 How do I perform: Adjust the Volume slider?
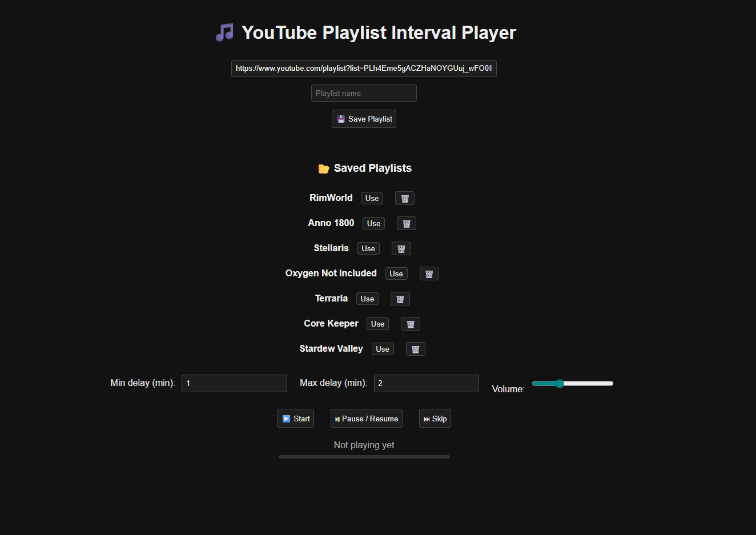click(x=573, y=383)
